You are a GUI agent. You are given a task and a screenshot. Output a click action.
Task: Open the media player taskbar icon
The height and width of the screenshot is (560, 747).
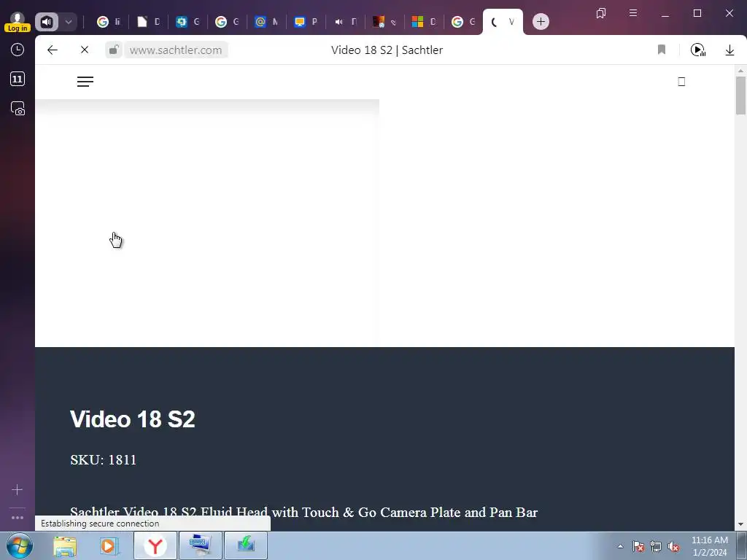pyautogui.click(x=109, y=545)
